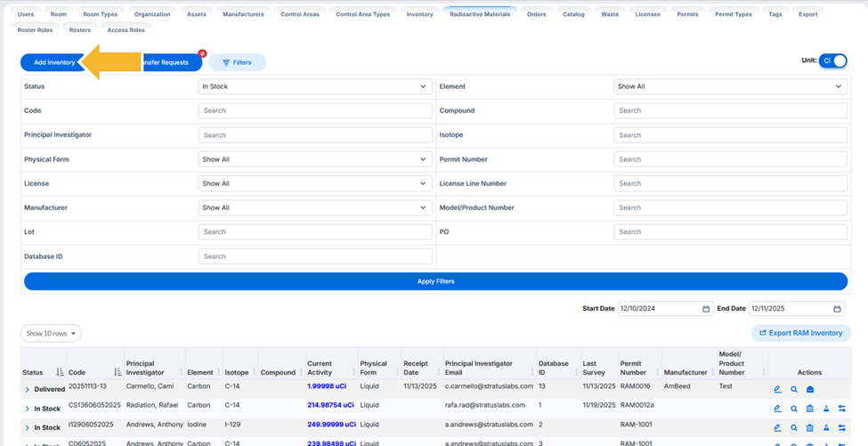Open the Element Show All dropdown
The width and height of the screenshot is (868, 446).
coord(730,86)
